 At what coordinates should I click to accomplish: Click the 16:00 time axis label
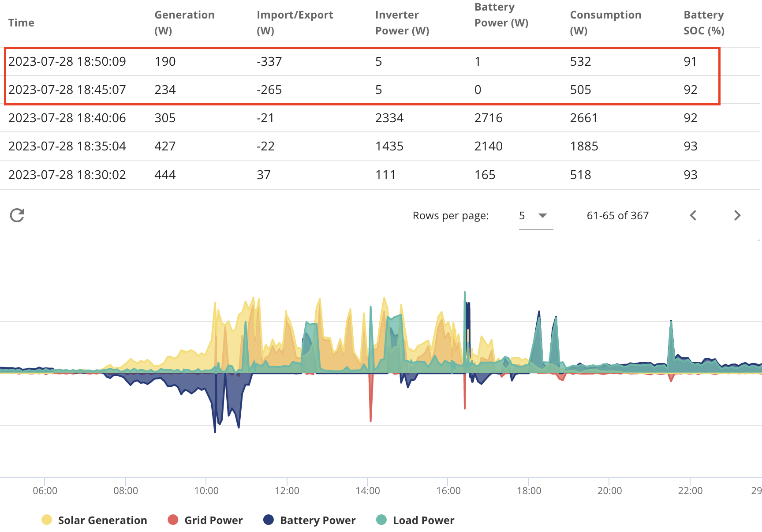448,491
